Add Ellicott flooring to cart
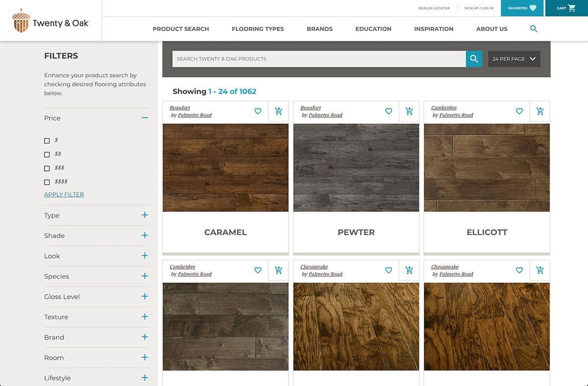 (540, 111)
